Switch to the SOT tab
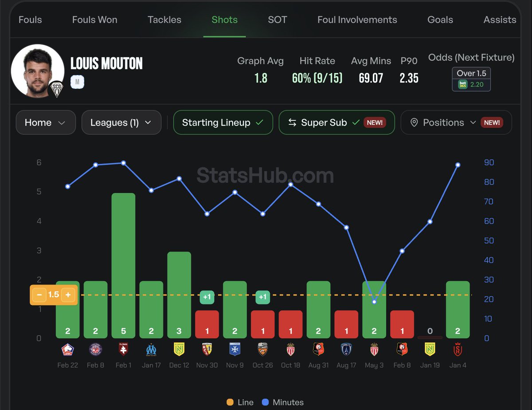 (278, 20)
